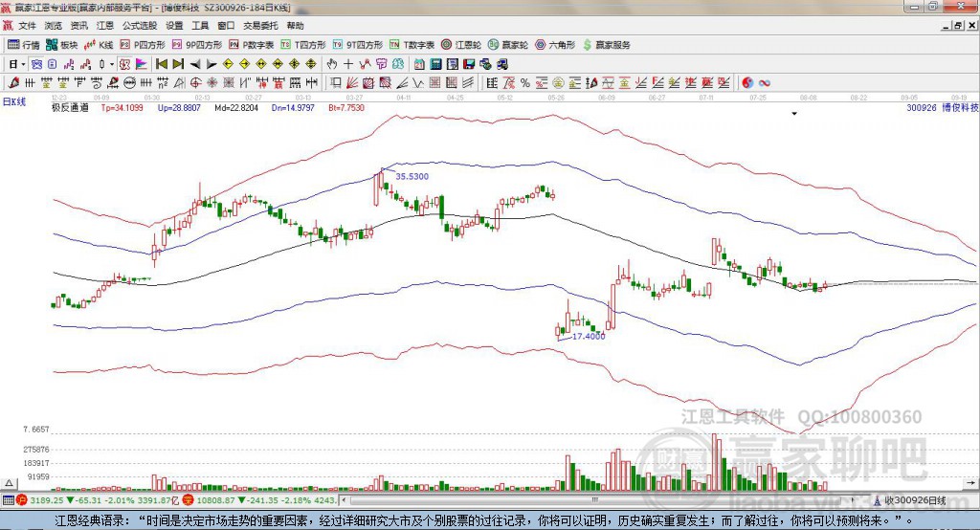Click the horizontal scrollbar thumb

pos(594,500)
